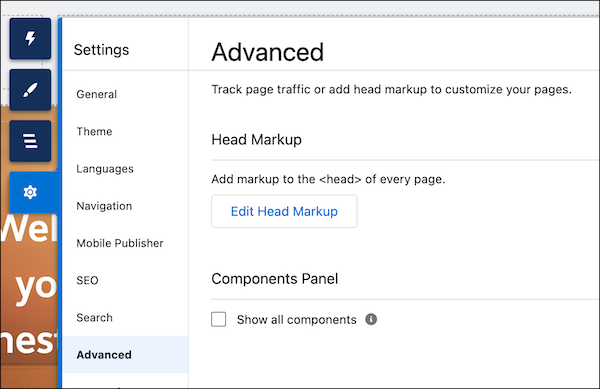Click the Advanced page heading
Image resolution: width=600 pixels, height=389 pixels.
click(267, 52)
